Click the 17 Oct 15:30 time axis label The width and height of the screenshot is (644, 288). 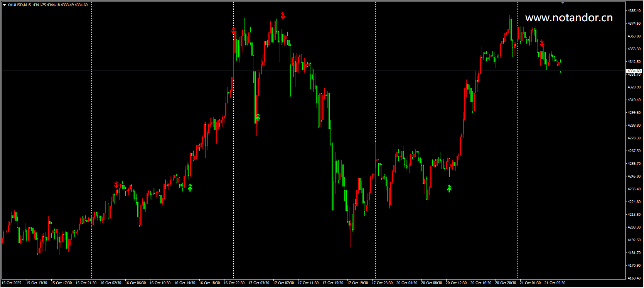click(333, 283)
